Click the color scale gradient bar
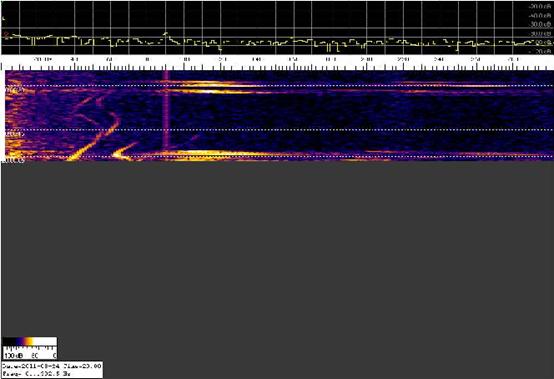Image resolution: width=554 pixels, height=379 pixels. [x=29, y=341]
